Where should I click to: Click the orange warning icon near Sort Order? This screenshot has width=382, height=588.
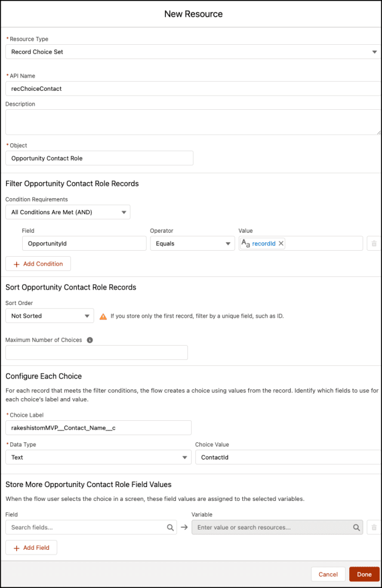pos(103,316)
